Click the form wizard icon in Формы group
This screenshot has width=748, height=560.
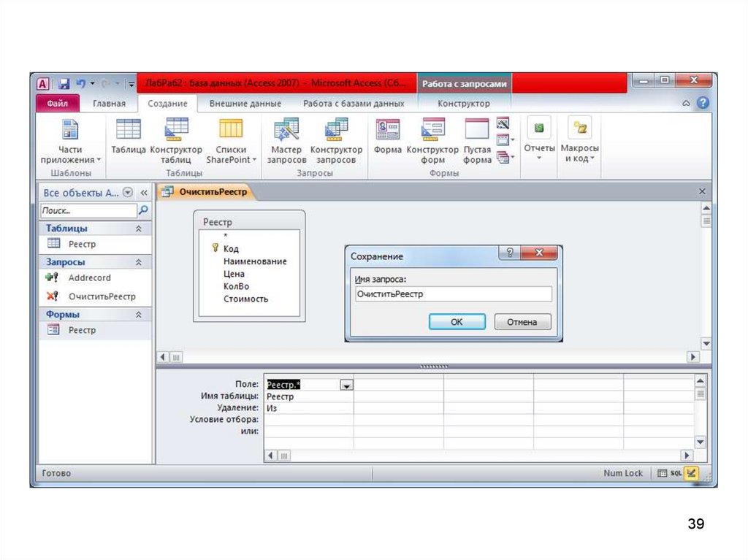click(x=503, y=124)
